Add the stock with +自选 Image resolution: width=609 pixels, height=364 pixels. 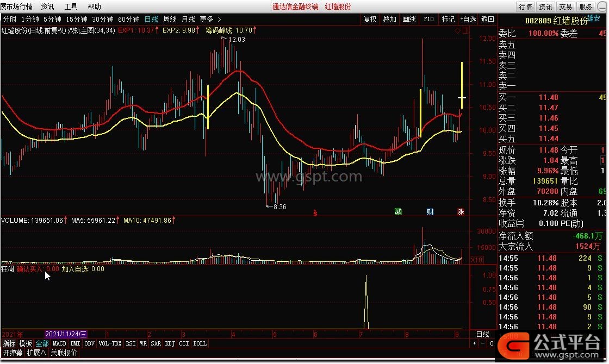[468, 19]
